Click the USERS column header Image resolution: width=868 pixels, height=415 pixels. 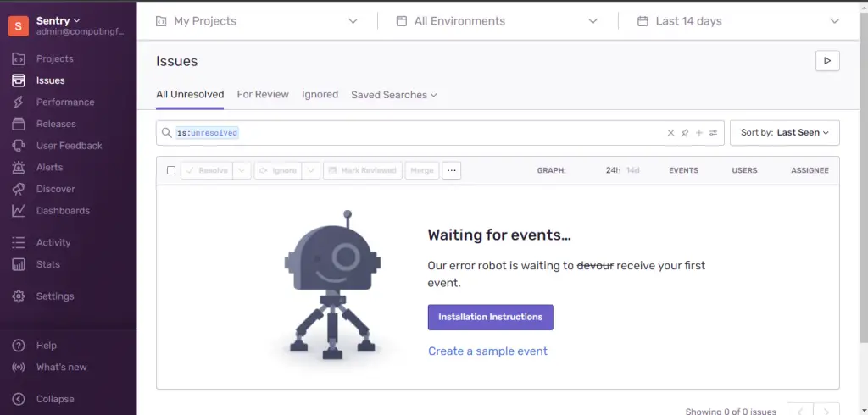coord(744,170)
